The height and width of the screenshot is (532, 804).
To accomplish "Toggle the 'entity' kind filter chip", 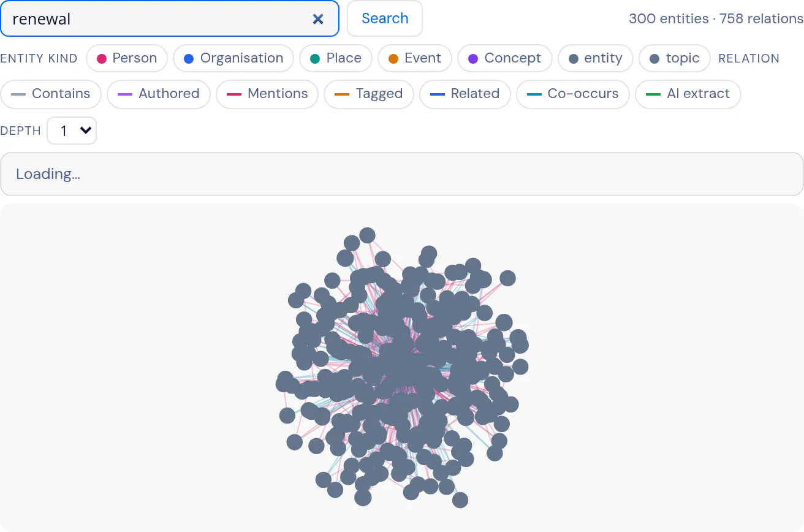I will tap(596, 58).
